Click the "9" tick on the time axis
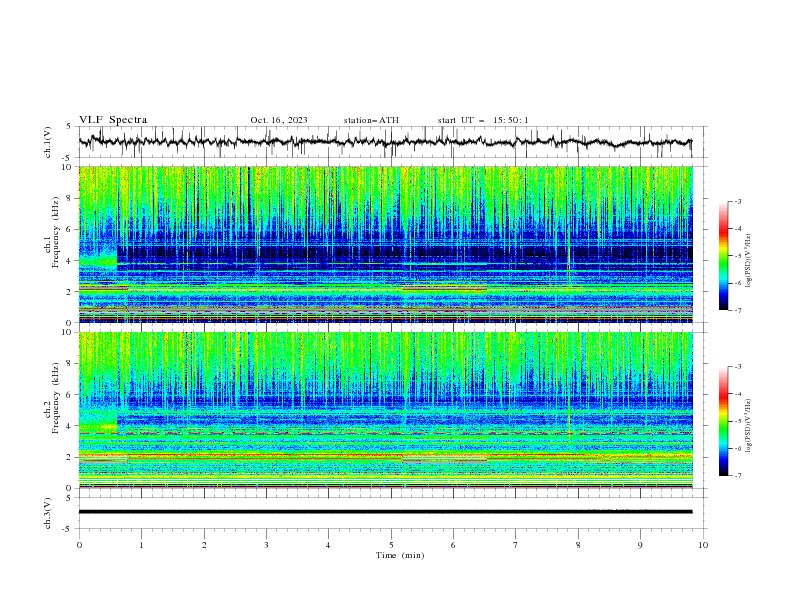The width and height of the screenshot is (792, 612). click(x=640, y=545)
